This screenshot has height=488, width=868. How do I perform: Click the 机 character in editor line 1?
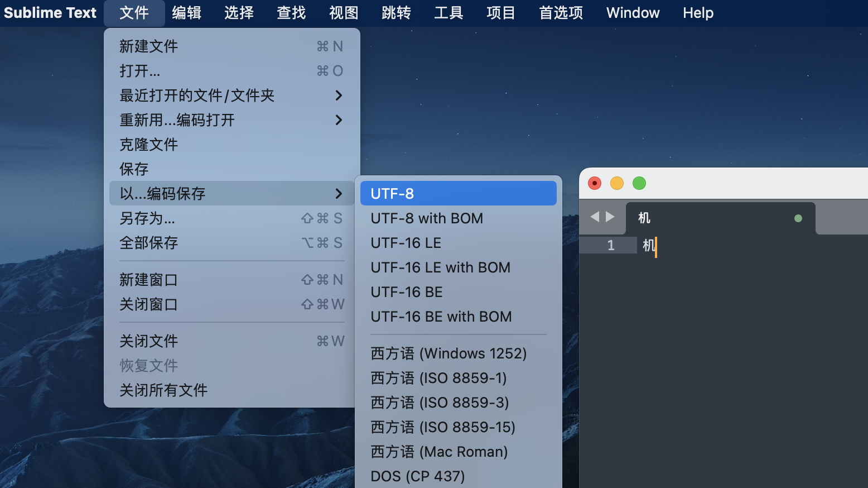coord(649,246)
